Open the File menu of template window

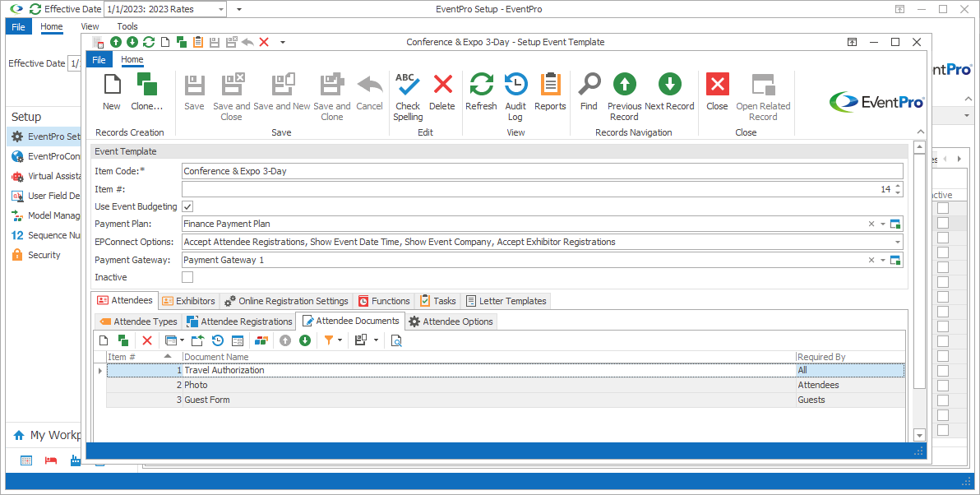click(x=99, y=60)
